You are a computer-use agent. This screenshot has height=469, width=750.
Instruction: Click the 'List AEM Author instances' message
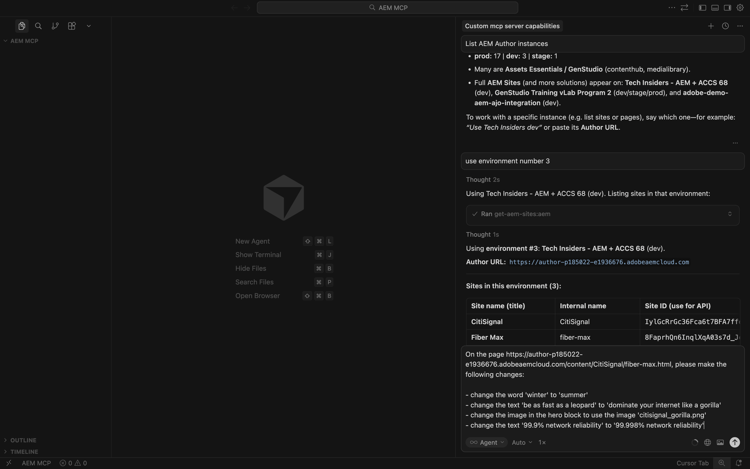pyautogui.click(x=603, y=44)
